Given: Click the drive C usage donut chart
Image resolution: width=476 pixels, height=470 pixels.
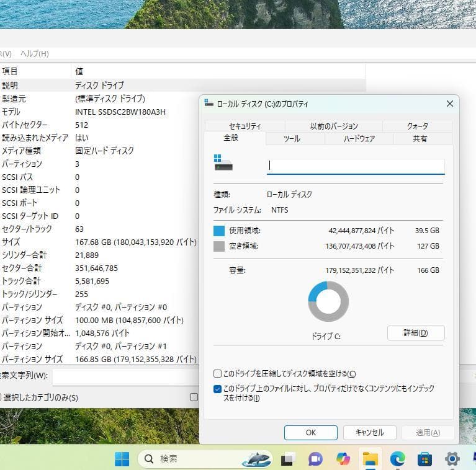Looking at the screenshot, I should click(328, 301).
